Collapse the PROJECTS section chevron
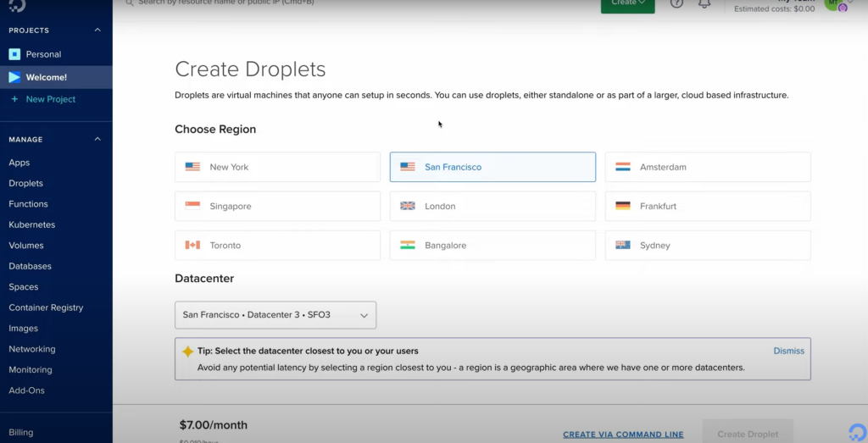 tap(97, 30)
